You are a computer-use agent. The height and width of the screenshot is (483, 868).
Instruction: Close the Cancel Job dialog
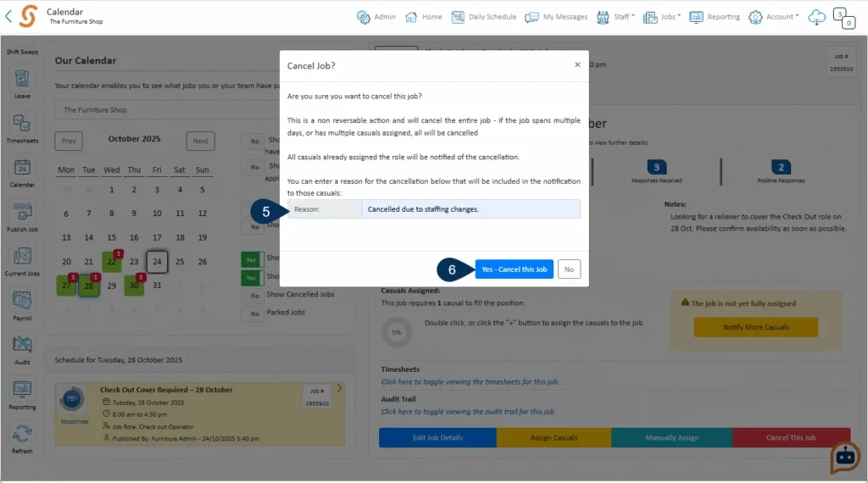tap(577, 64)
